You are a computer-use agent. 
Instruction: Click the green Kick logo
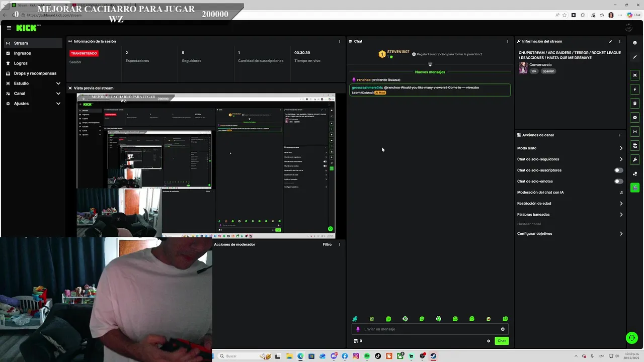coord(26,28)
